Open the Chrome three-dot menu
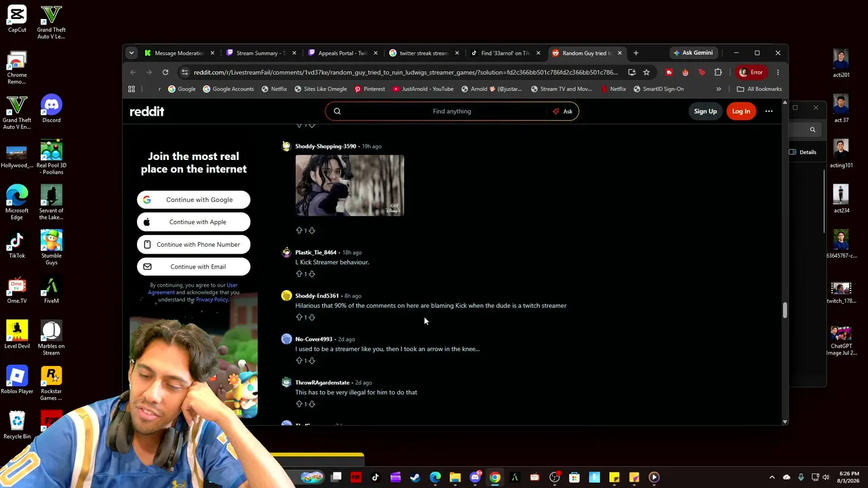 click(x=778, y=72)
